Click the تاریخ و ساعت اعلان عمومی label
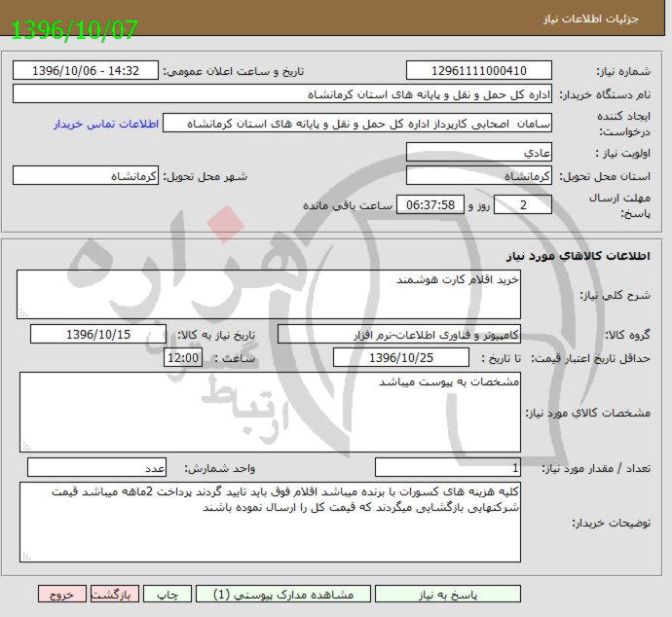 (x=234, y=71)
